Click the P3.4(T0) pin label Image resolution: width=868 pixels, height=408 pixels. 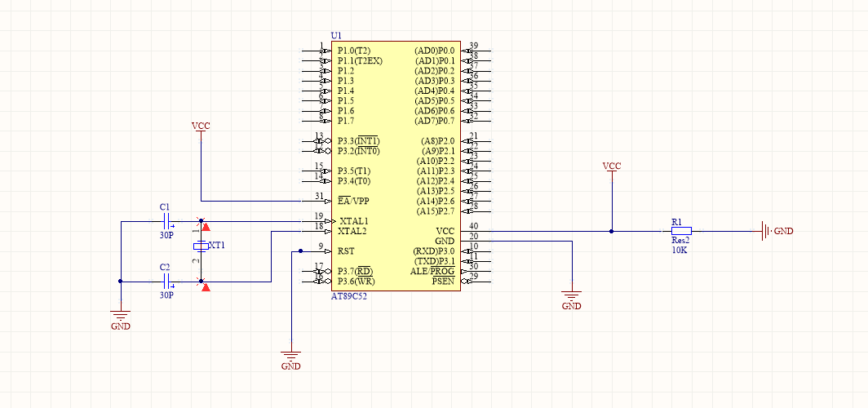coord(354,181)
